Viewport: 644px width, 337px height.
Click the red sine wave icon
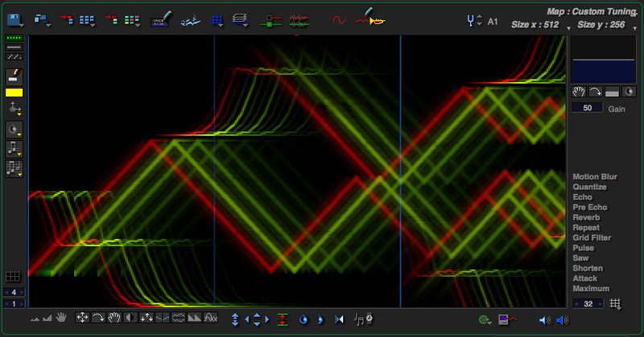(339, 20)
